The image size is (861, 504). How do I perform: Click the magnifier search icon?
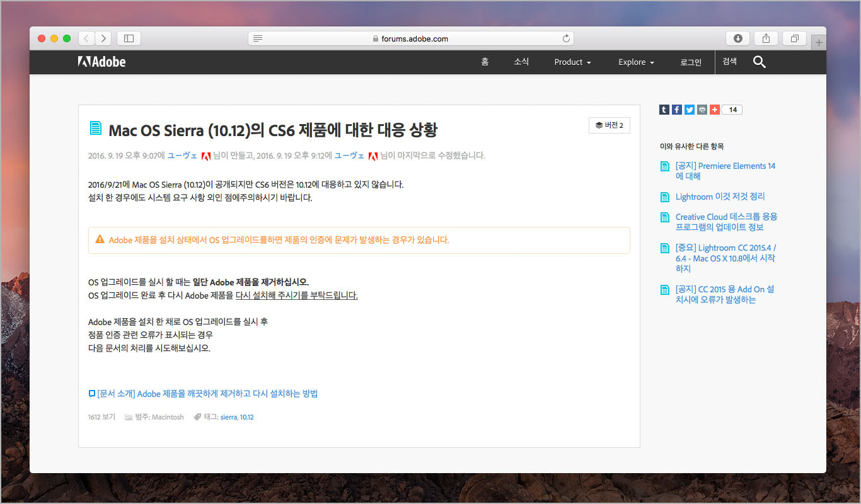point(760,62)
